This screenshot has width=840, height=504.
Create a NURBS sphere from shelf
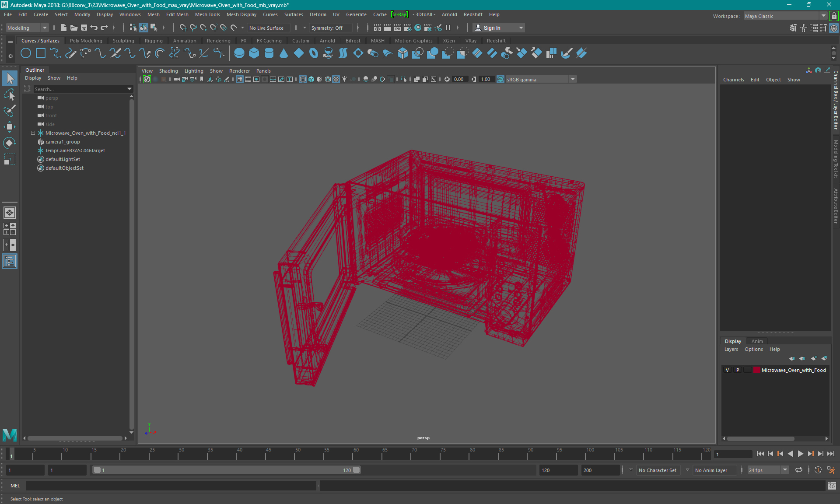click(239, 53)
